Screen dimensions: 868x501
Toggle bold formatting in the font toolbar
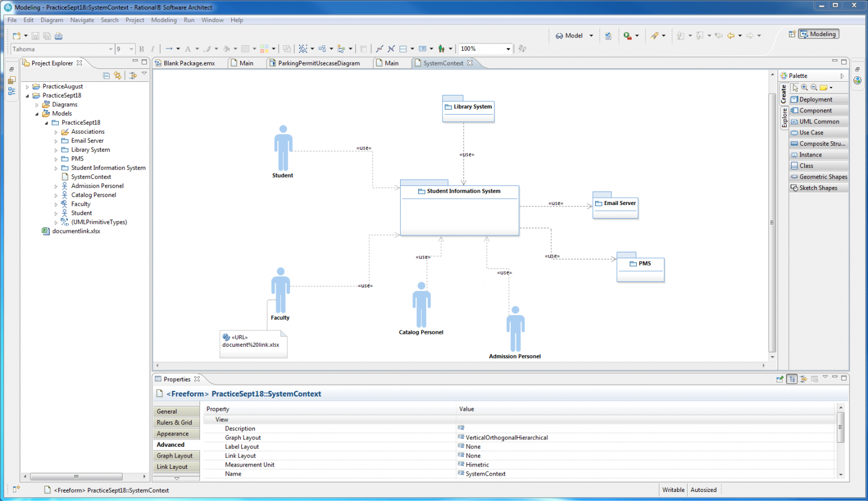[x=142, y=49]
